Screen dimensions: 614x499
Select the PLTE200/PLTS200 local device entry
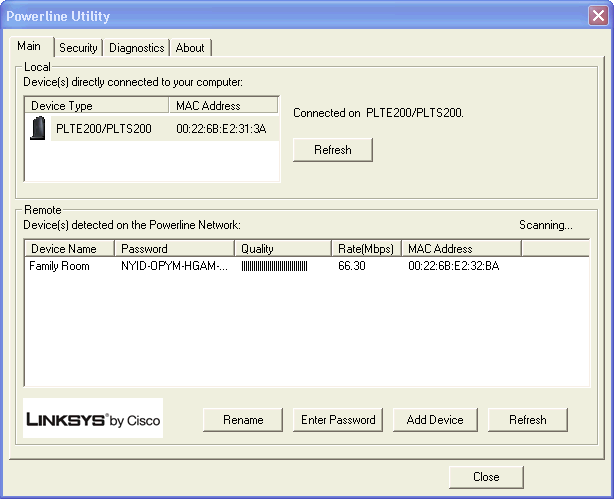pyautogui.click(x=104, y=129)
